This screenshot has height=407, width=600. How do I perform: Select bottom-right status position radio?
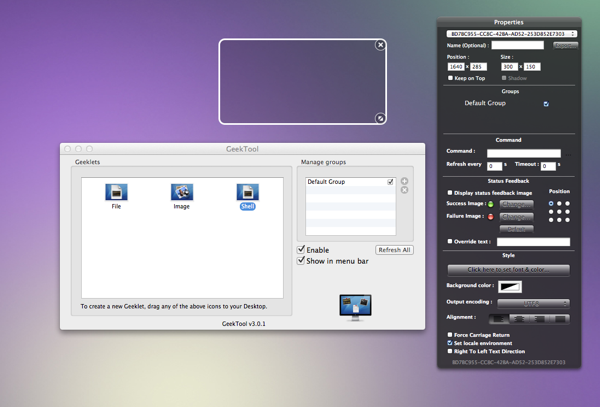tap(567, 220)
